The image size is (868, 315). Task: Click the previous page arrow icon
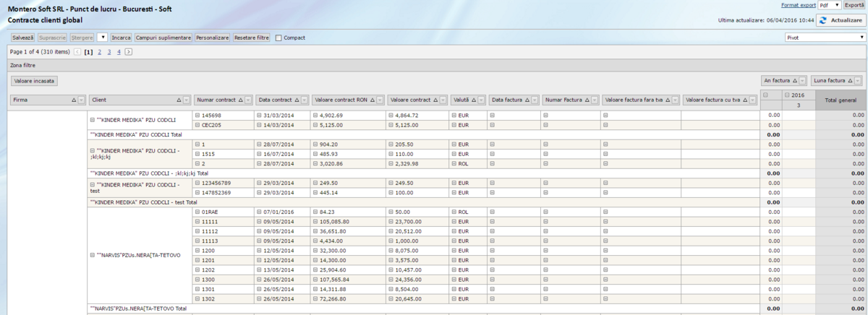77,52
